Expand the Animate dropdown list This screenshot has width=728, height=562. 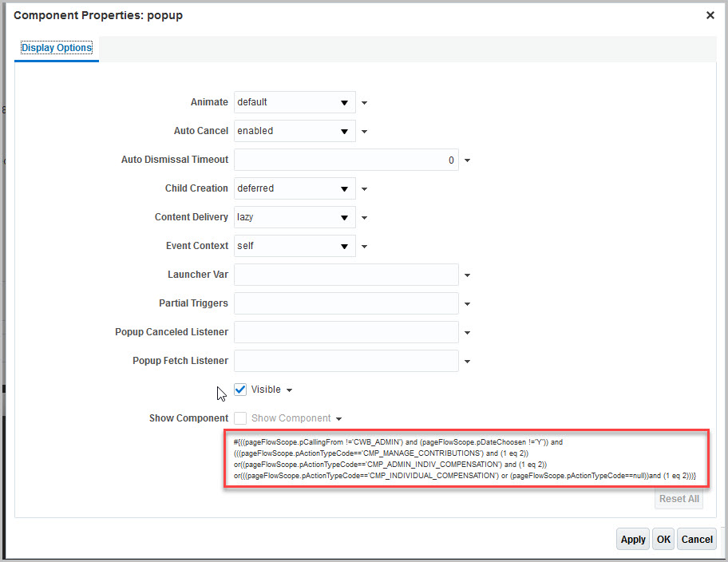(x=344, y=103)
